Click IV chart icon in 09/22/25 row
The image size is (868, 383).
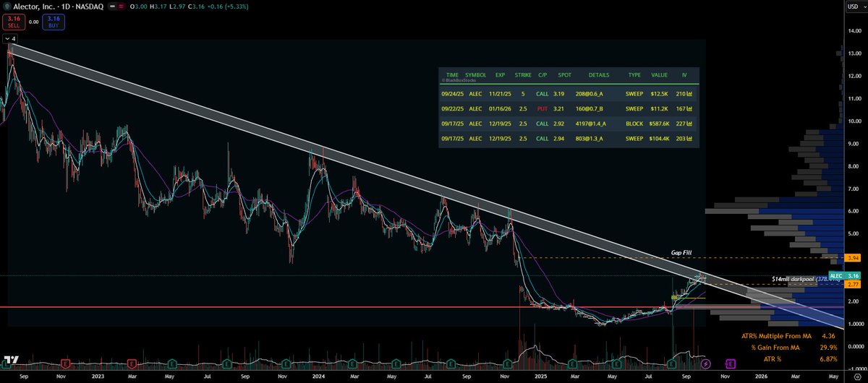pyautogui.click(x=689, y=108)
